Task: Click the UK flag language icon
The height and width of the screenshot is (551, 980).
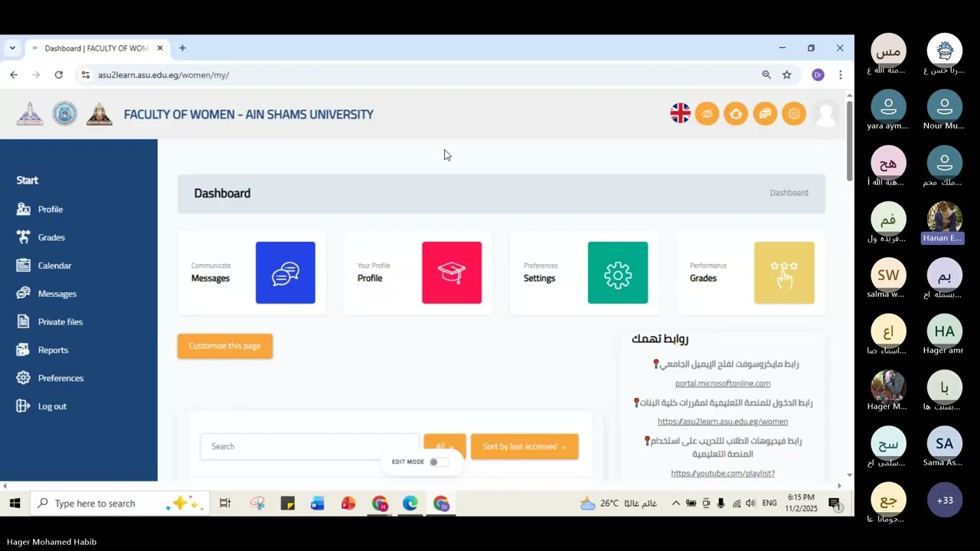Action: [680, 114]
